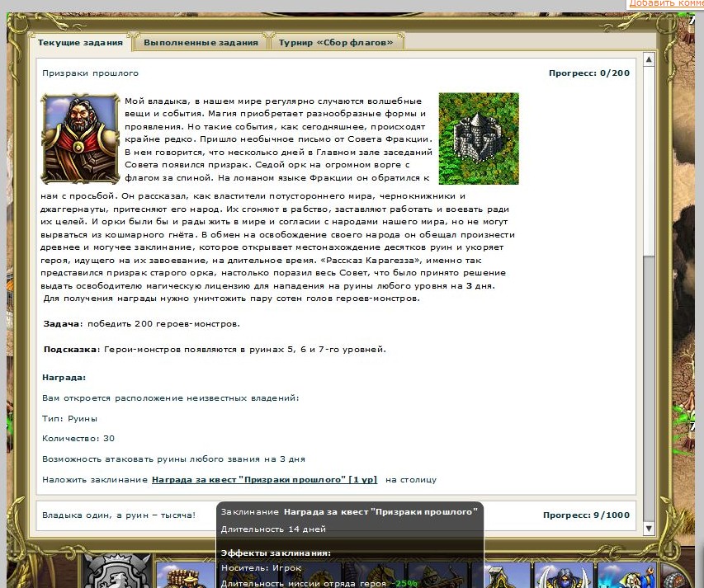Open the Награда за квест "Призраки прошлого" link
Image resolution: width=704 pixels, height=588 pixels.
tap(264, 479)
